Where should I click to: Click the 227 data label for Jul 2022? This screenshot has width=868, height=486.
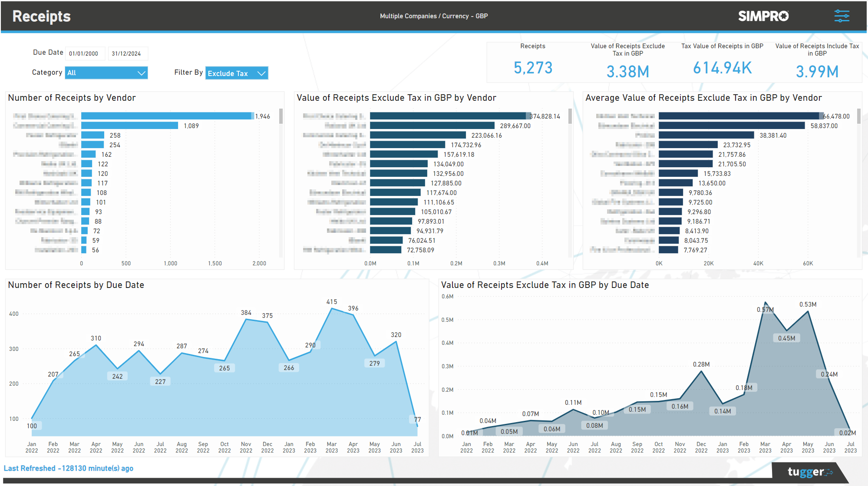tap(160, 381)
